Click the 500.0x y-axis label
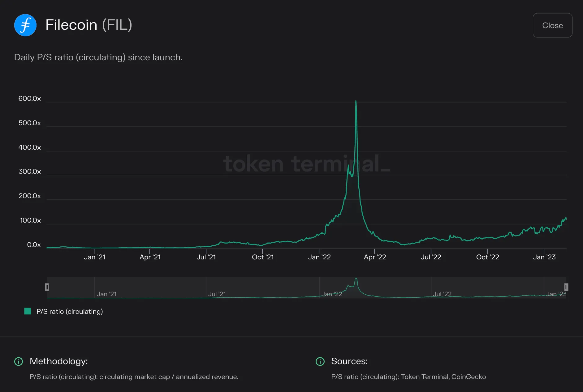 coord(30,123)
